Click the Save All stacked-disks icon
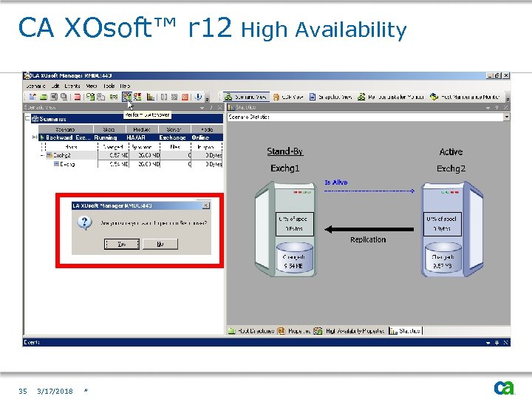This screenshot has height=399, width=532. [x=64, y=97]
